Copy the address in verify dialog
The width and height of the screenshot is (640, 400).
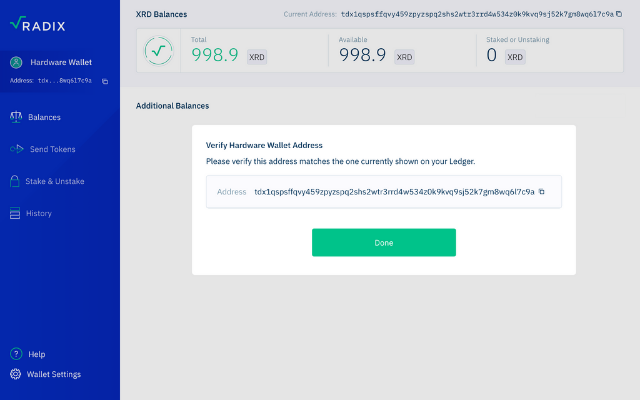(x=542, y=191)
